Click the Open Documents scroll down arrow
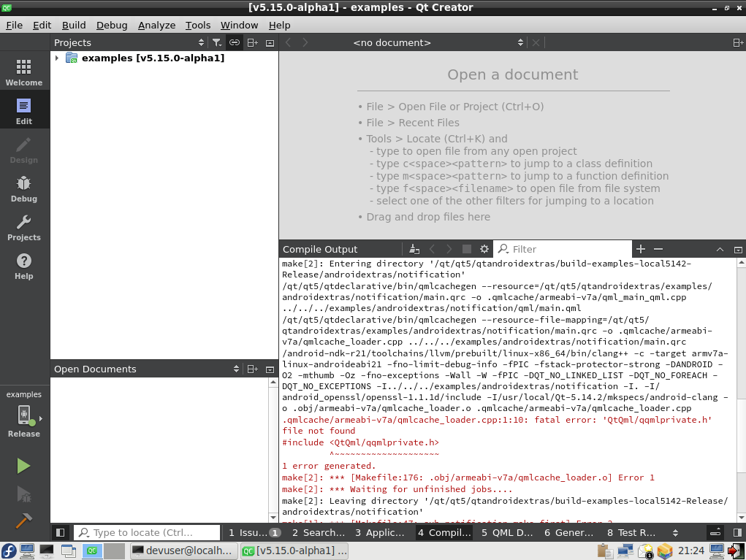The height and width of the screenshot is (560, 746). click(273, 517)
